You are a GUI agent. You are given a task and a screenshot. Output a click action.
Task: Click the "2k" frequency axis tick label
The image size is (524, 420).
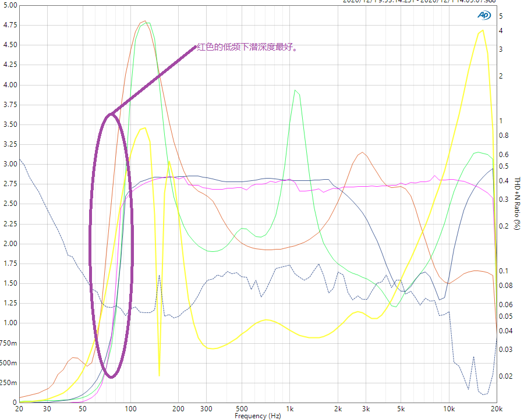point(338,409)
